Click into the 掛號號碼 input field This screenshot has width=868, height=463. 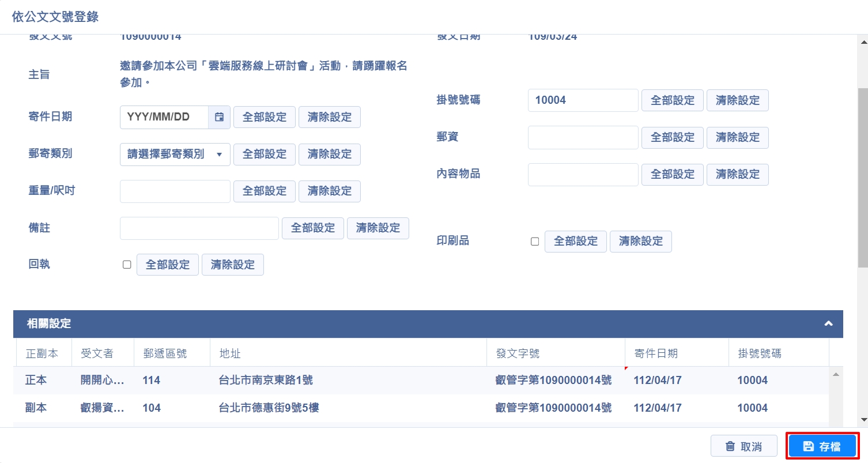[583, 100]
